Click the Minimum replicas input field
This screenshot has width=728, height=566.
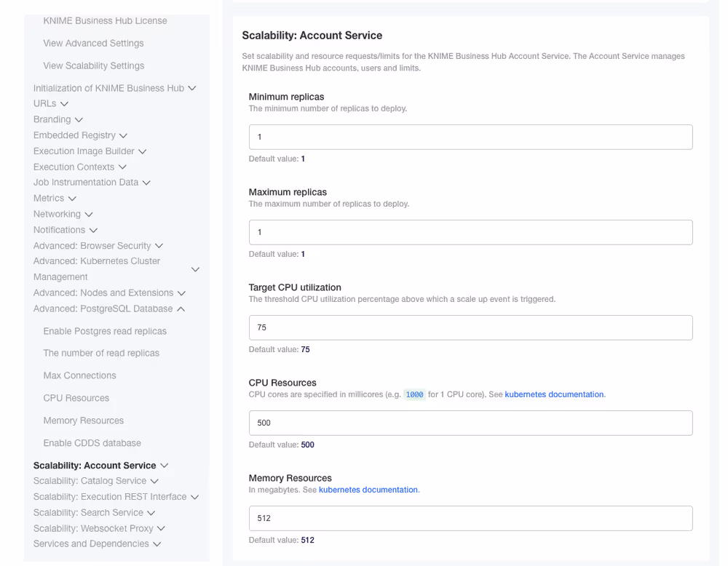coord(470,137)
